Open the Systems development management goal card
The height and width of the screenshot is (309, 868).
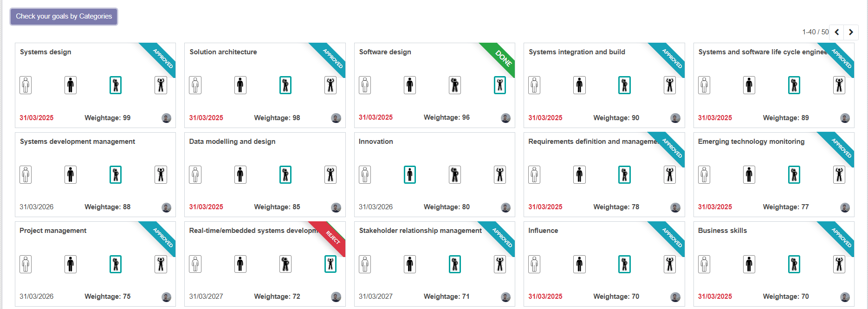click(95, 175)
